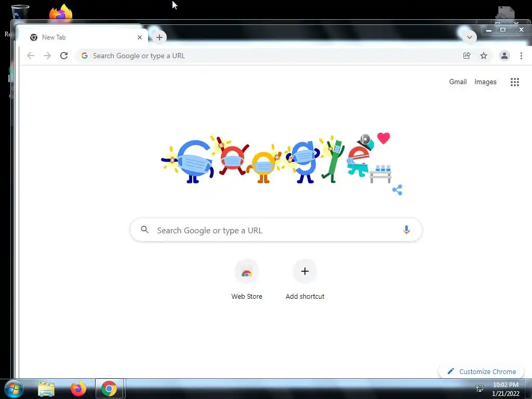Open the Gmail link
532x399 pixels.
[x=458, y=82]
